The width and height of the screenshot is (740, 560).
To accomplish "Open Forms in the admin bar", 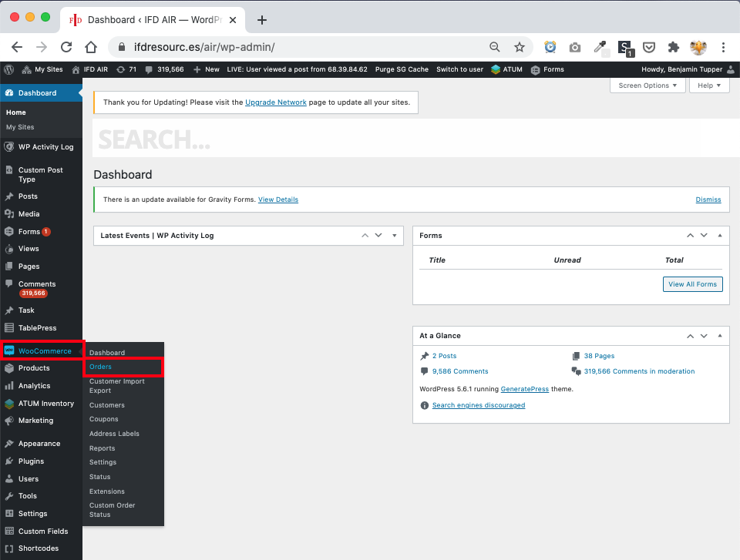I will pos(547,69).
